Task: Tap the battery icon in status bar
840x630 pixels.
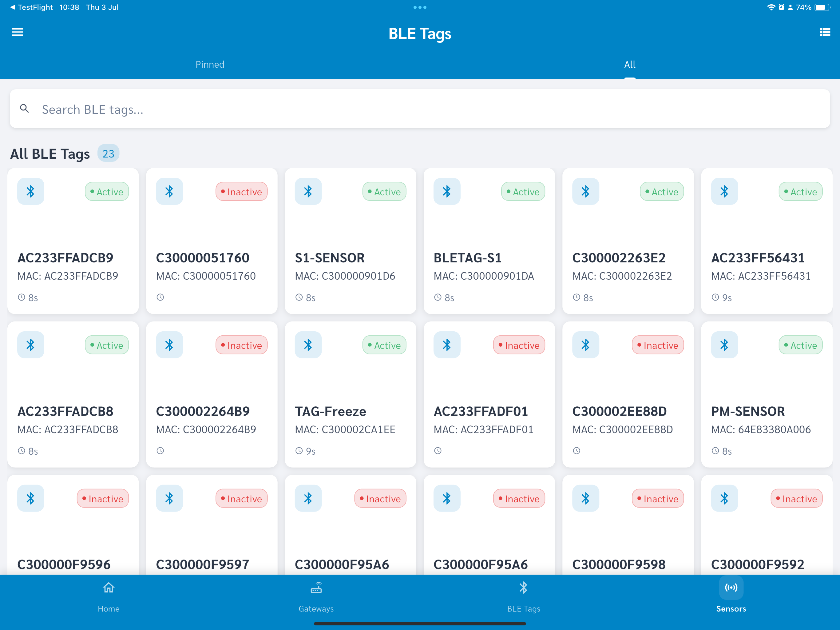Action: coord(822,7)
